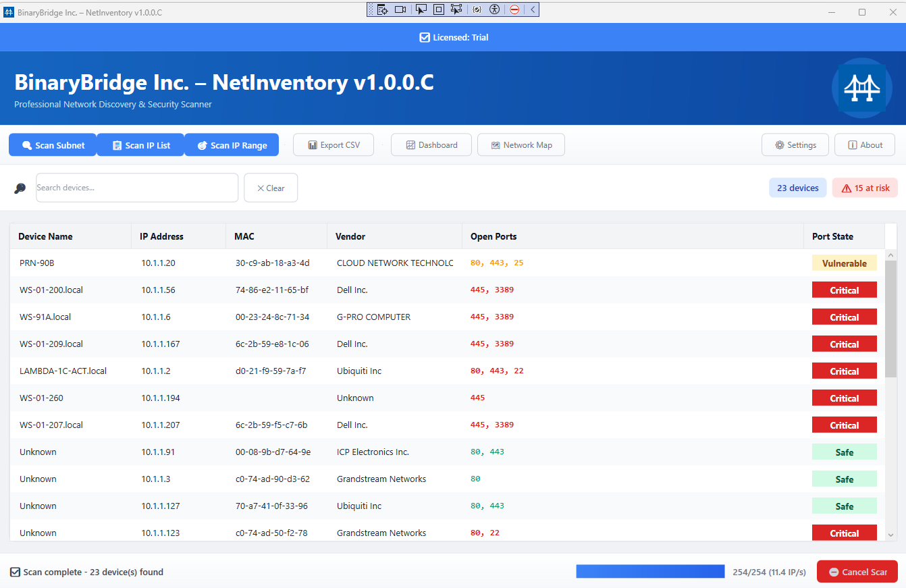This screenshot has width=906, height=588.
Task: Click the table scrollbar down arrow
Action: pos(890,535)
